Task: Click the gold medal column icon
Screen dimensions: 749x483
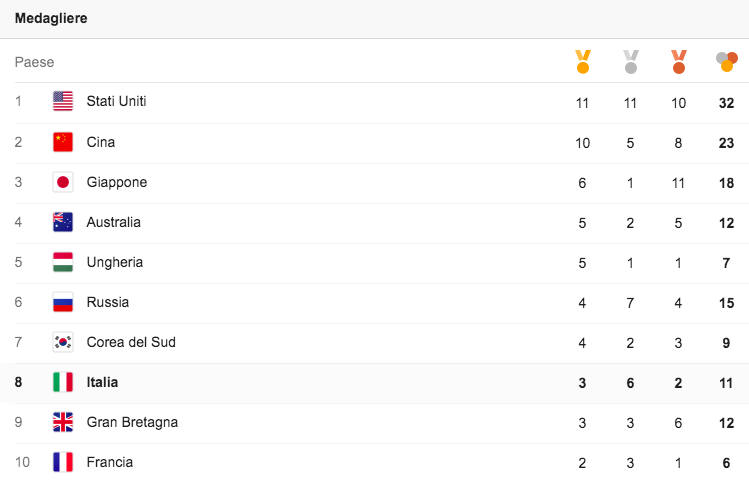Action: click(582, 62)
